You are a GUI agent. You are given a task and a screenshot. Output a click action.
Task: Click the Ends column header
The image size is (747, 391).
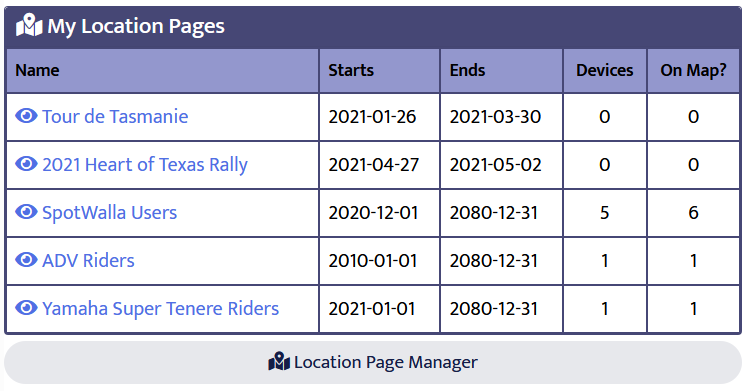[x=467, y=70]
